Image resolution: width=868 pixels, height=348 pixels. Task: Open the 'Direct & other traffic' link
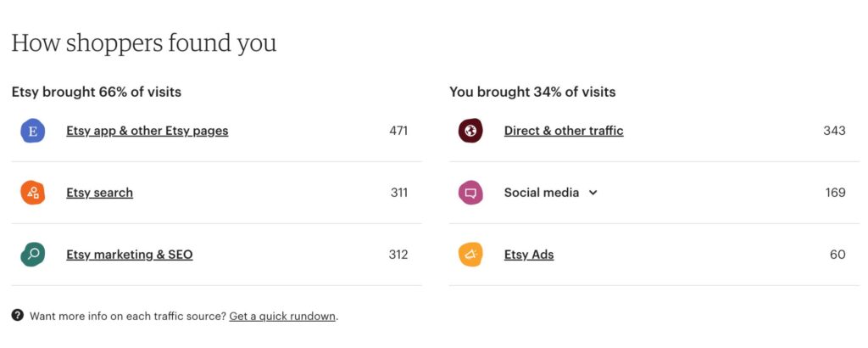tap(564, 131)
